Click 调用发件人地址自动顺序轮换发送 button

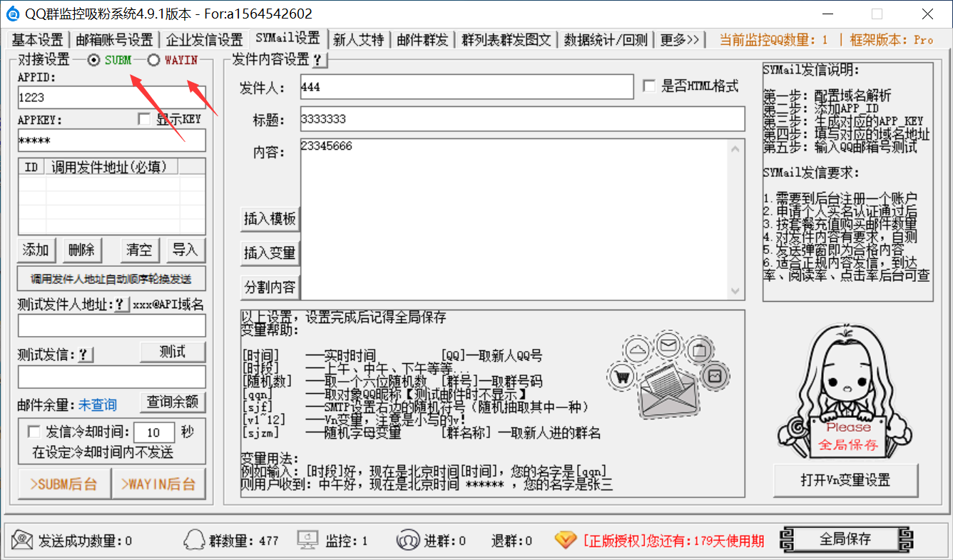click(111, 278)
